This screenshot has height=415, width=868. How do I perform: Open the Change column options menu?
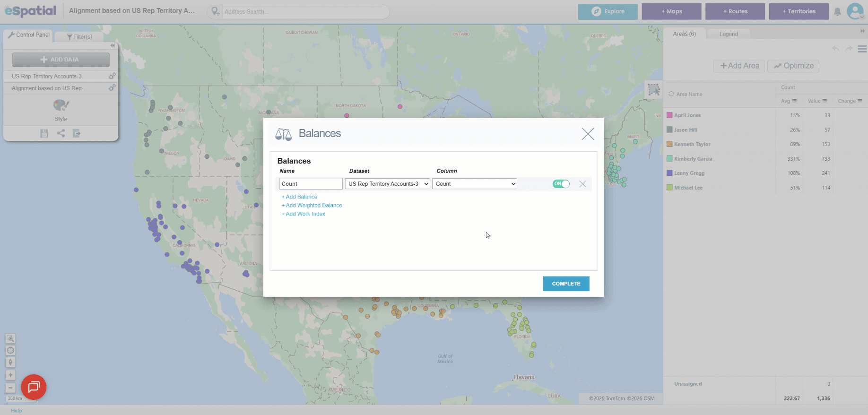860,101
